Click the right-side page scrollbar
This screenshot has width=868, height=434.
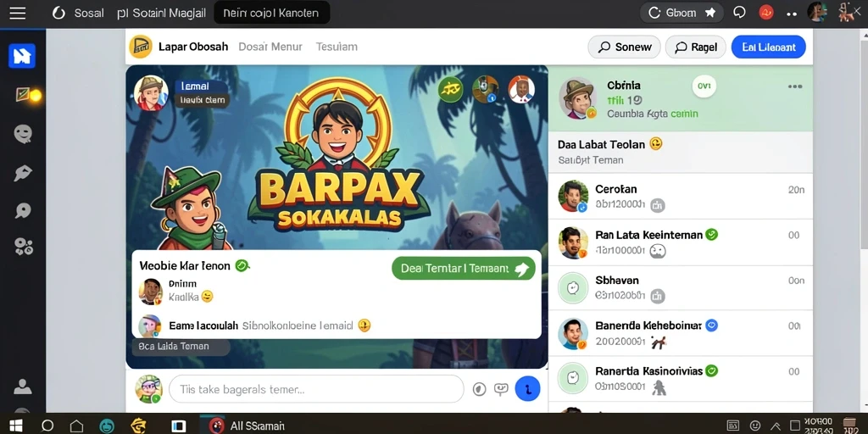click(x=863, y=144)
